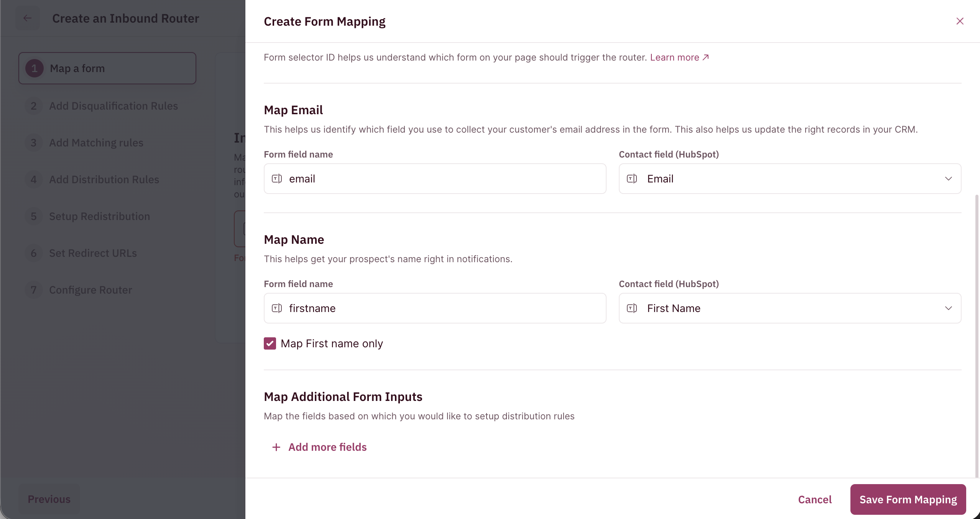
Task: Click the field icon in the Email contact dropdown
Action: point(632,179)
